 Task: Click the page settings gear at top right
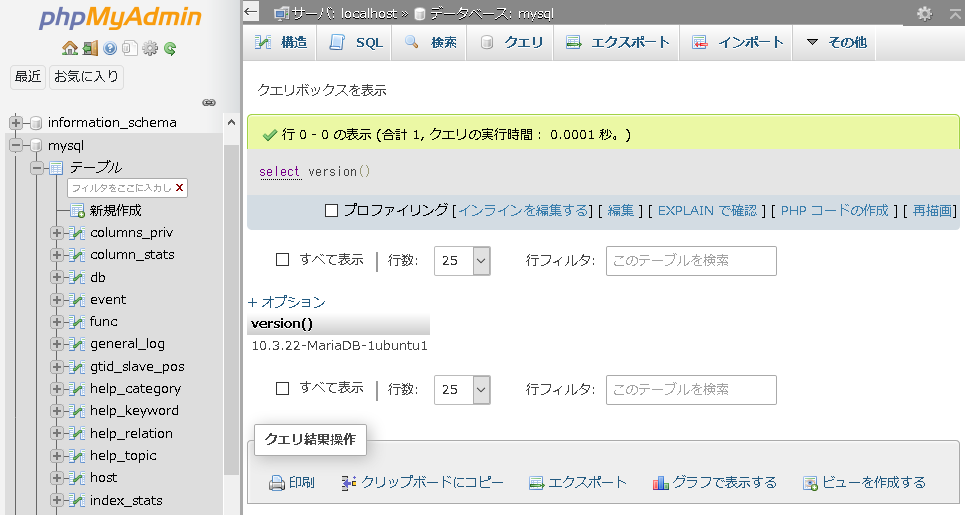(x=924, y=14)
